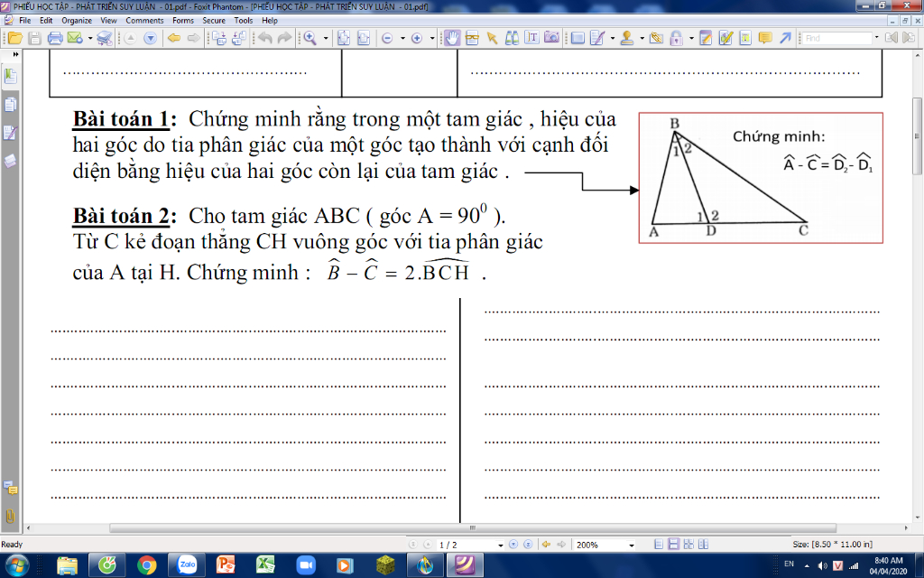Go to next page with the blue down arrow
This screenshot has height=578, width=924.
pyautogui.click(x=151, y=38)
